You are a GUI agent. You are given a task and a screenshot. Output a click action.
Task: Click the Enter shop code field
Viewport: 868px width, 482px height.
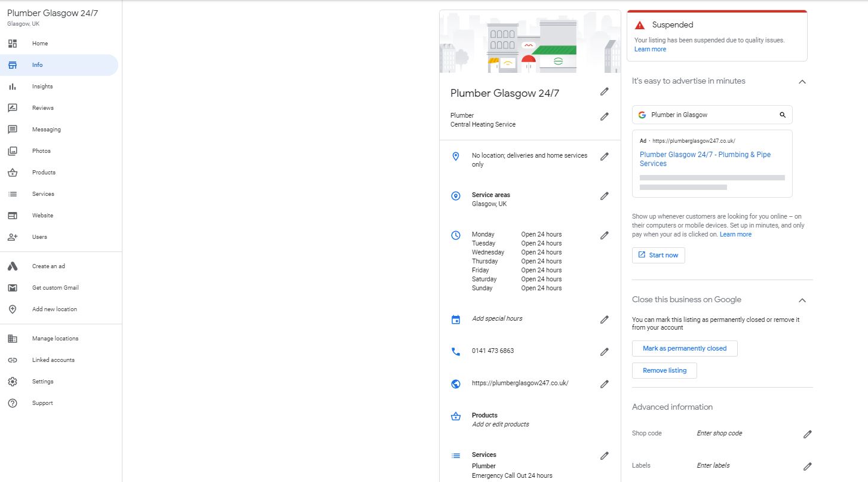click(719, 433)
